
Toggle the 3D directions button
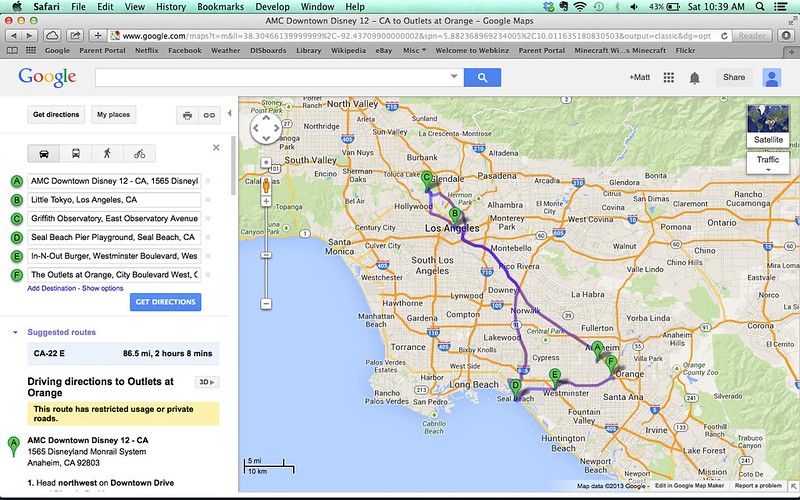click(207, 382)
